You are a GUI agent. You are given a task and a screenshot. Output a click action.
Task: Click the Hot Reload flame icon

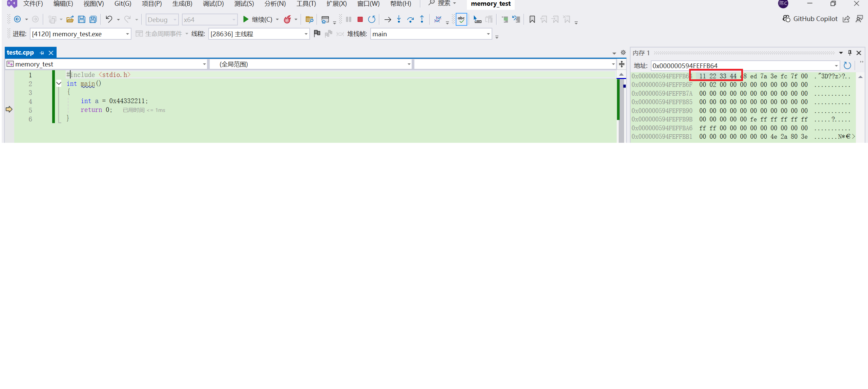287,19
